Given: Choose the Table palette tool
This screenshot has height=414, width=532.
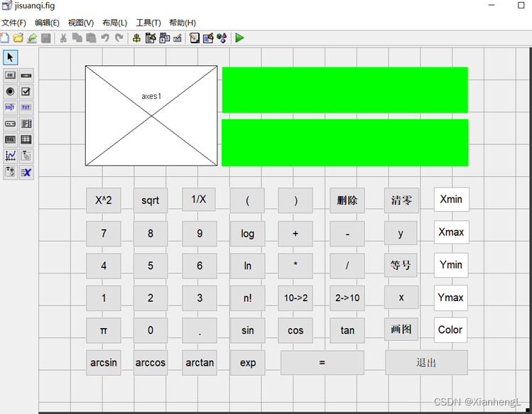Looking at the screenshot, I should [26, 139].
